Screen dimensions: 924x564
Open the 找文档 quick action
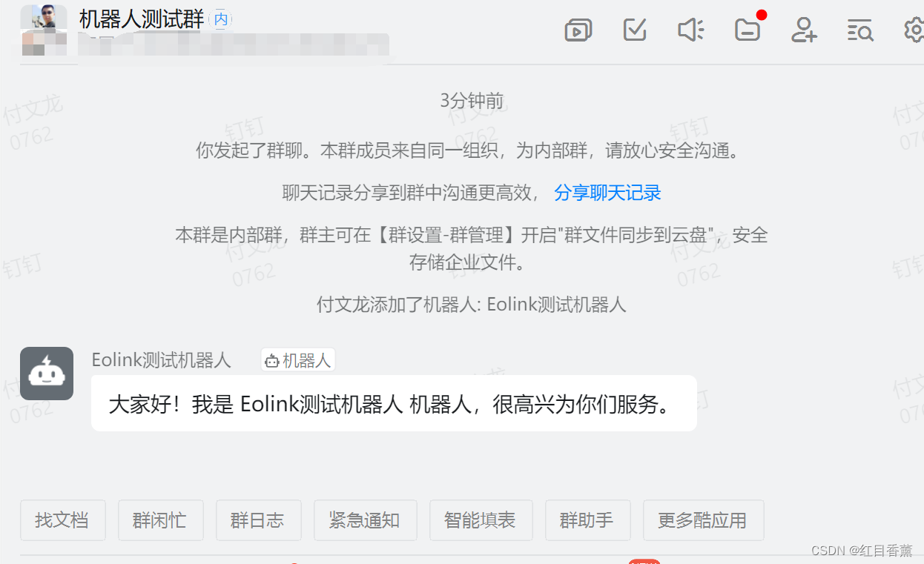click(x=63, y=520)
